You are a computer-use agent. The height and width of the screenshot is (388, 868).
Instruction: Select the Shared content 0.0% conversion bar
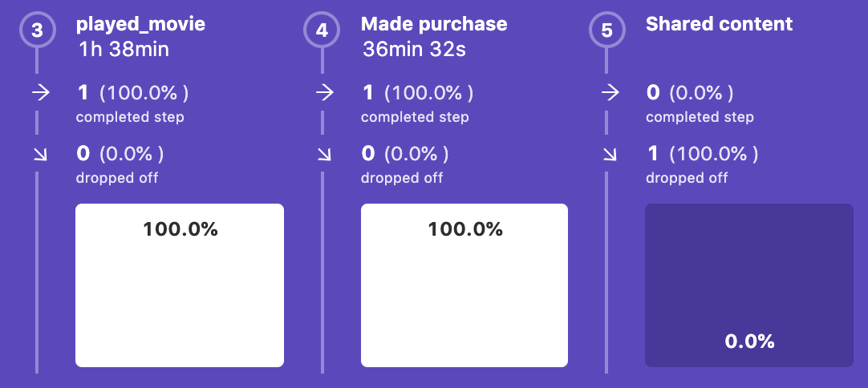[x=749, y=285]
